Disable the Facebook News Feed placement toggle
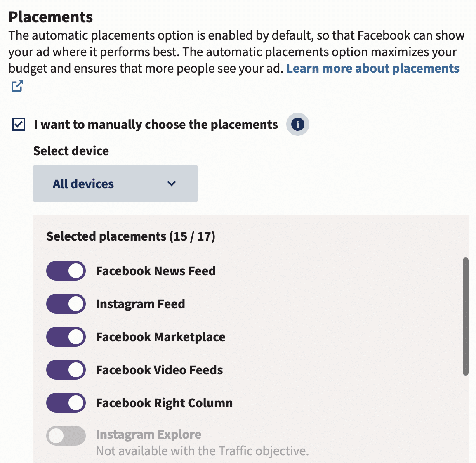The image size is (476, 463). [66, 271]
